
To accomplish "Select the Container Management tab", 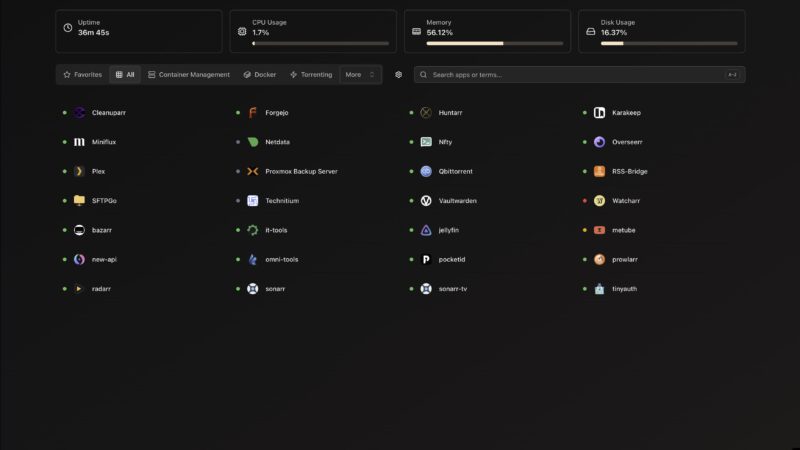I will point(188,75).
